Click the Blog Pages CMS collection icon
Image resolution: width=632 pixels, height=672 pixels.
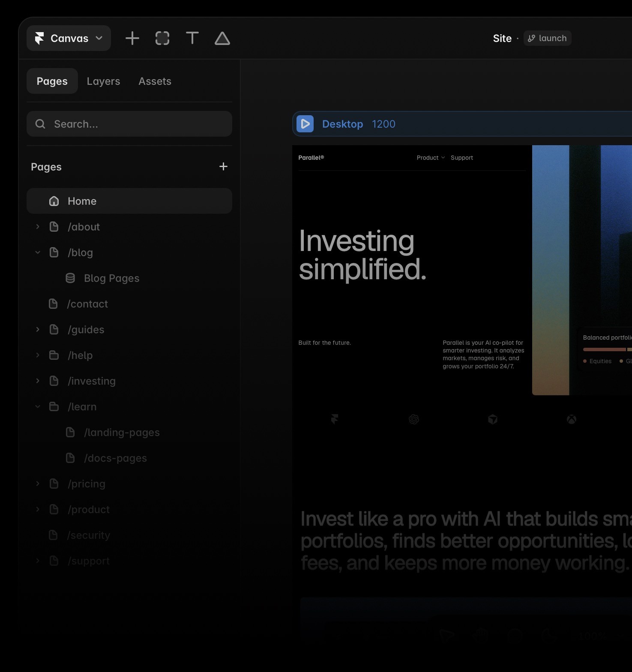(x=70, y=278)
